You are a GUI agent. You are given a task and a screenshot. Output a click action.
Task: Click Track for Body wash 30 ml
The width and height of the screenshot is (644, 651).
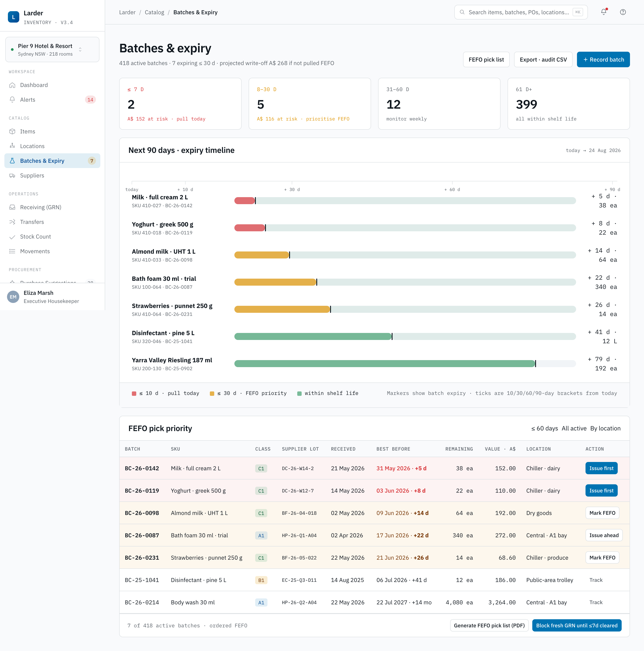tap(596, 602)
